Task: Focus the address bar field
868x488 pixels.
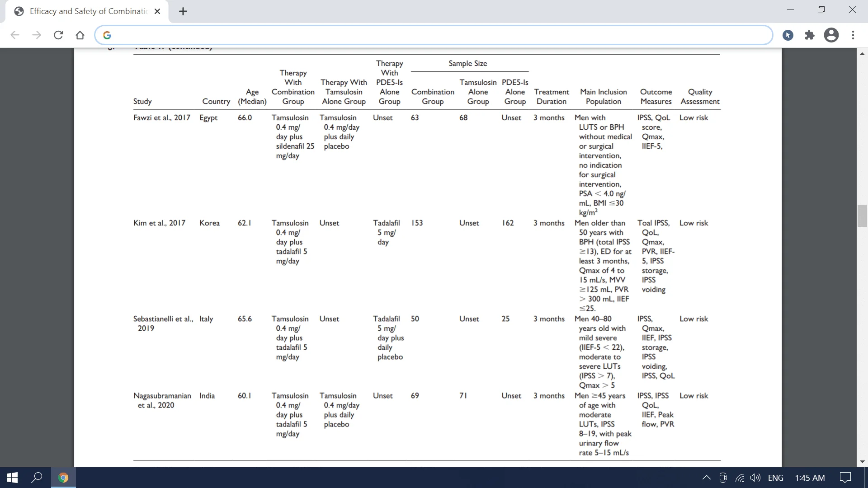Action: coord(434,35)
